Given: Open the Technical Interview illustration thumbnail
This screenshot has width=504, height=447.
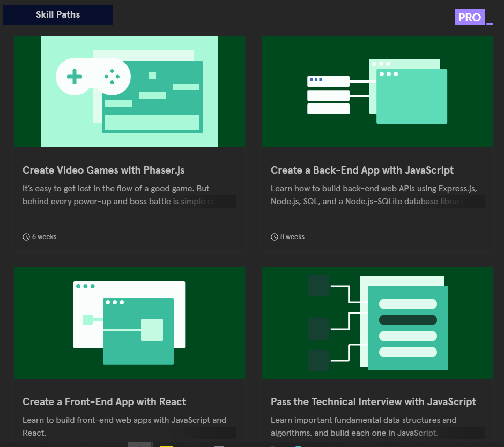Looking at the screenshot, I should coord(377,323).
